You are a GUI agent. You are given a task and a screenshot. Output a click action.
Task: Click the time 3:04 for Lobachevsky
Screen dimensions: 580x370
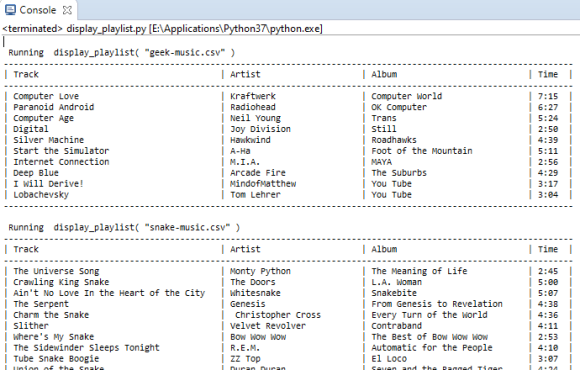[x=548, y=195]
